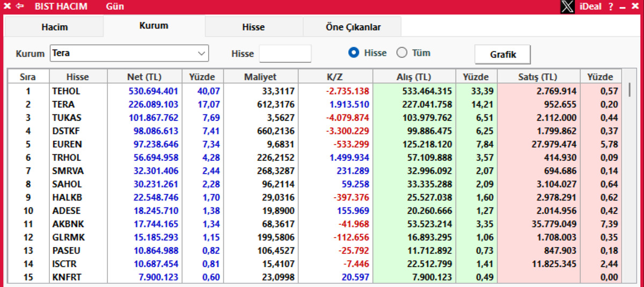Click the X close icon at top left
This screenshot has width=644, height=287.
tap(8, 6)
